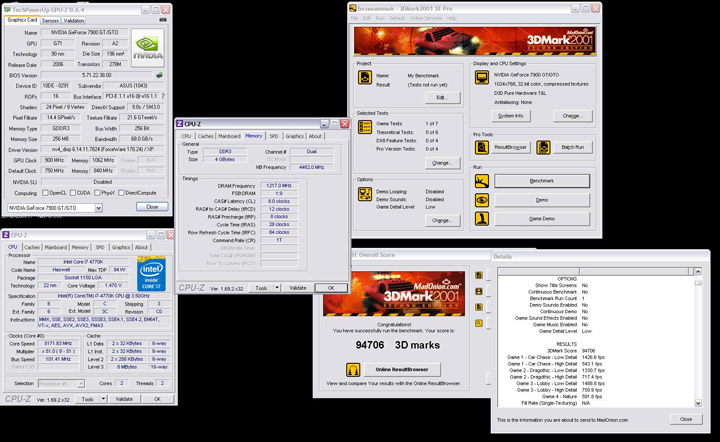This screenshot has height=442, width=720.
Task: Click the 3DMark2001 title bar app icon
Action: point(353,8)
